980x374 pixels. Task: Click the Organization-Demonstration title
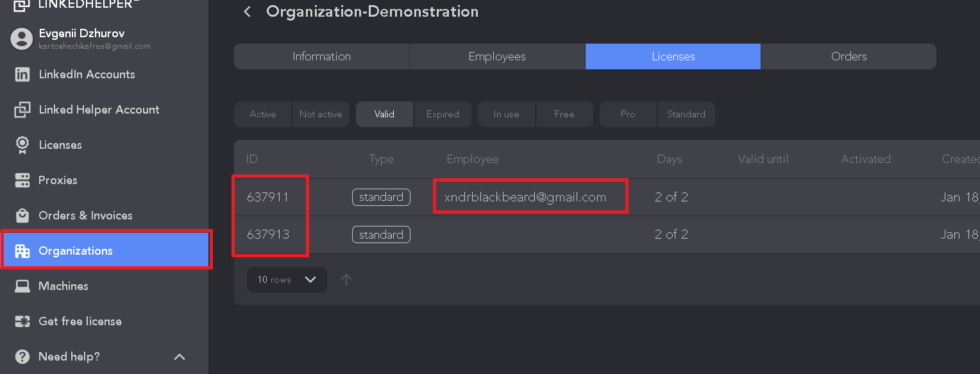pyautogui.click(x=372, y=12)
